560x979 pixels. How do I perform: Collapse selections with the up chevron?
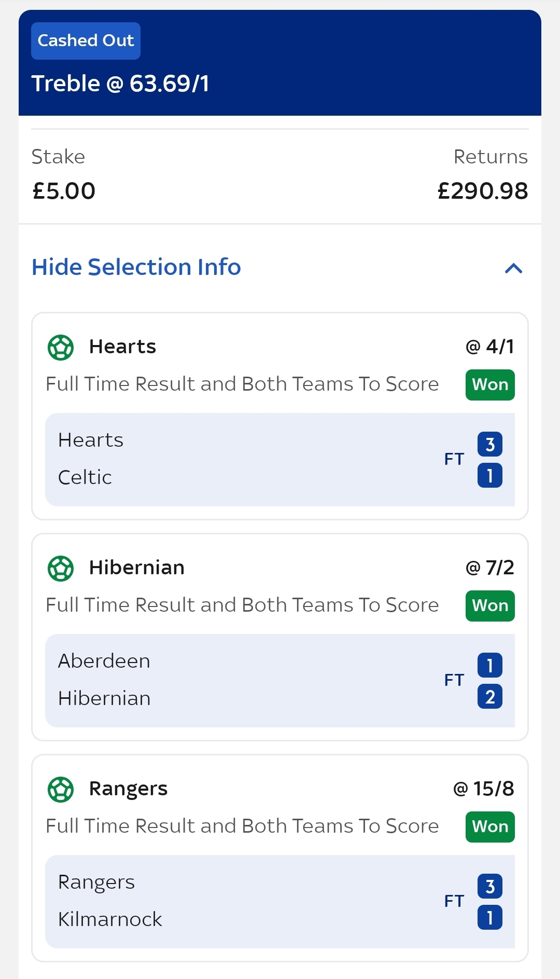point(513,268)
